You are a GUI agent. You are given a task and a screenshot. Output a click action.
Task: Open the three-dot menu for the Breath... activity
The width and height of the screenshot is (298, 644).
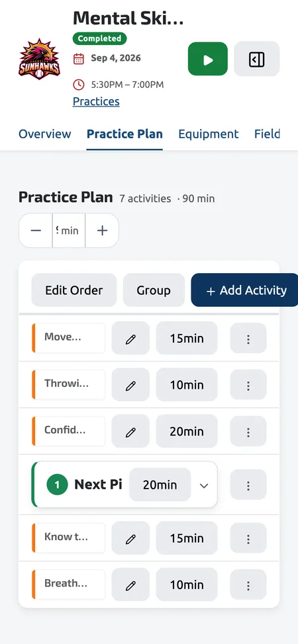[x=248, y=584]
